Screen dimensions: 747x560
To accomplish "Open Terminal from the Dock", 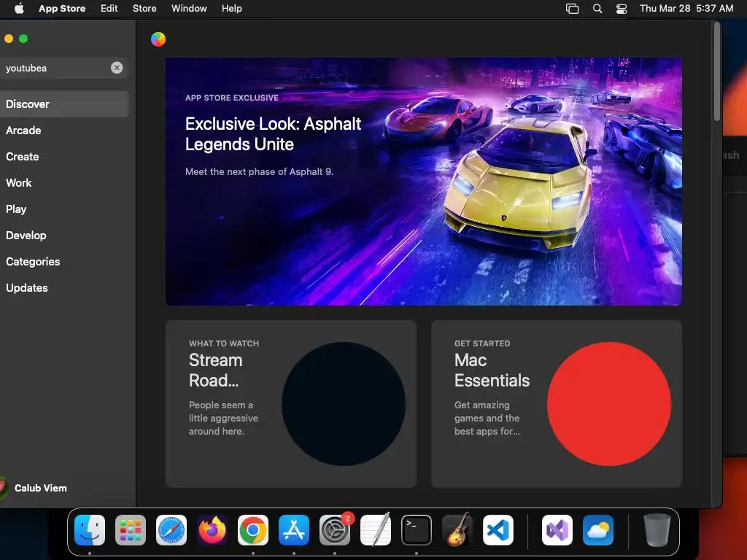I will point(417,530).
